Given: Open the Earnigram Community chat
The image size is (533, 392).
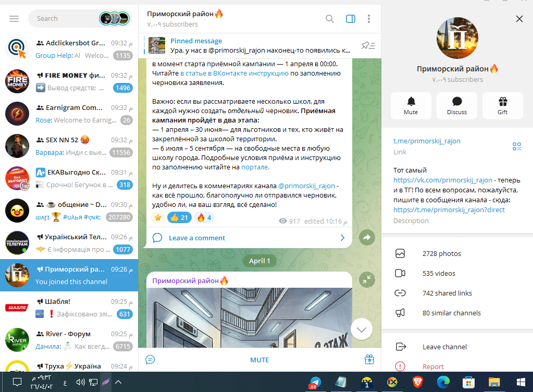Looking at the screenshot, I should [69, 114].
